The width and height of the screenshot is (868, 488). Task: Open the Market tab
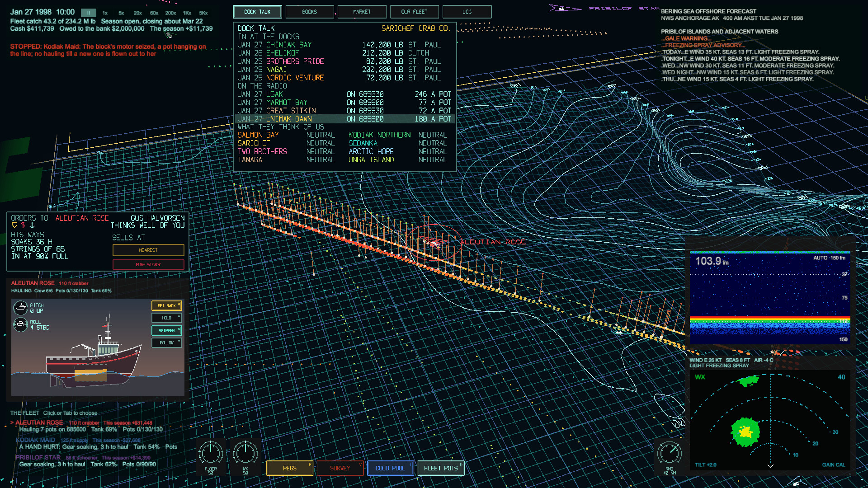[x=362, y=12]
